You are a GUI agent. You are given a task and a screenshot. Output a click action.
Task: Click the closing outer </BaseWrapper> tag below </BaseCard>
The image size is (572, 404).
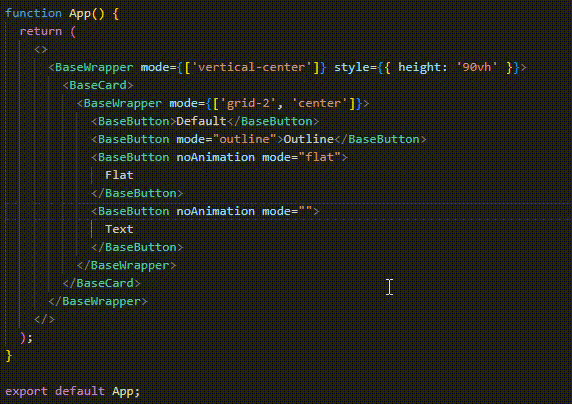[x=98, y=301]
